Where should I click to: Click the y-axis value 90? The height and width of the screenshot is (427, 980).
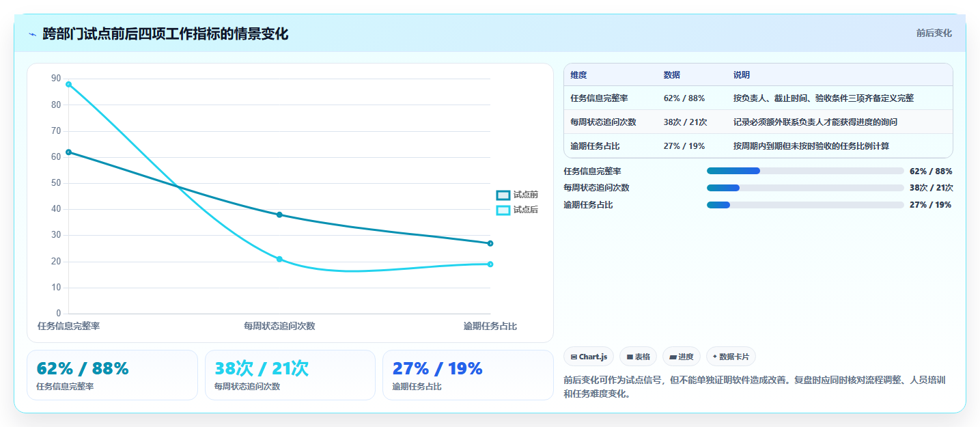click(56, 79)
